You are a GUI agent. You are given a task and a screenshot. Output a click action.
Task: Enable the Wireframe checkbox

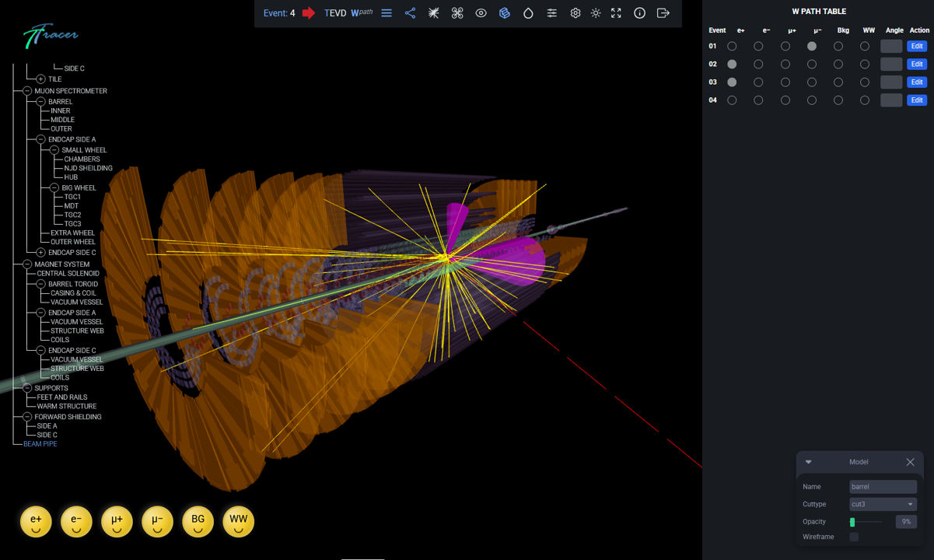coord(854,537)
